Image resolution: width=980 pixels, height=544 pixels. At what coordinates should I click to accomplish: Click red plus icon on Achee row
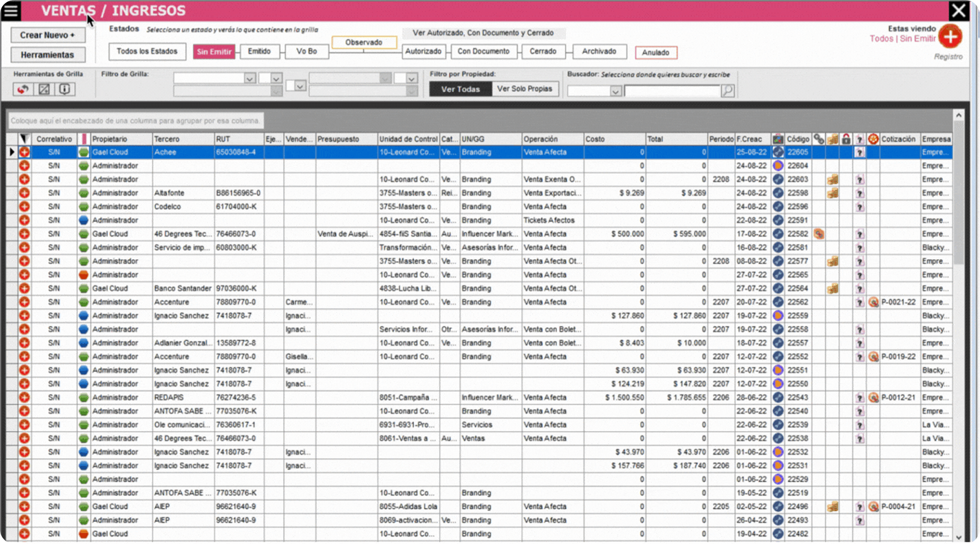(x=24, y=152)
